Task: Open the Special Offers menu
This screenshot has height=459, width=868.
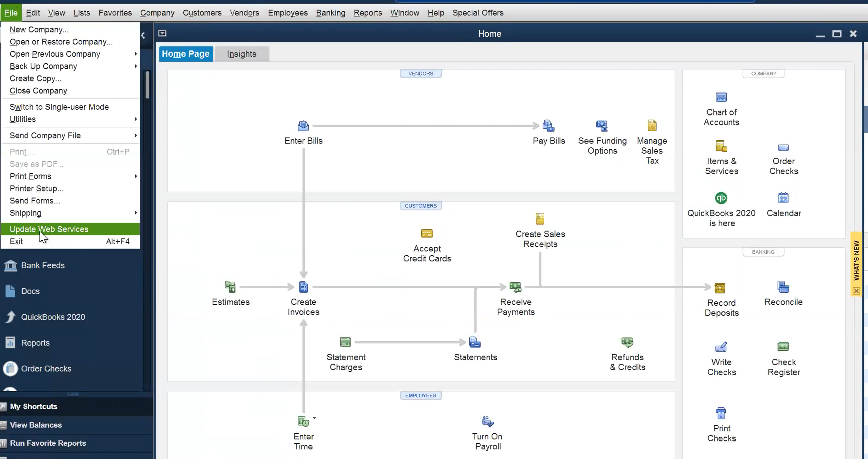Action: [x=478, y=13]
